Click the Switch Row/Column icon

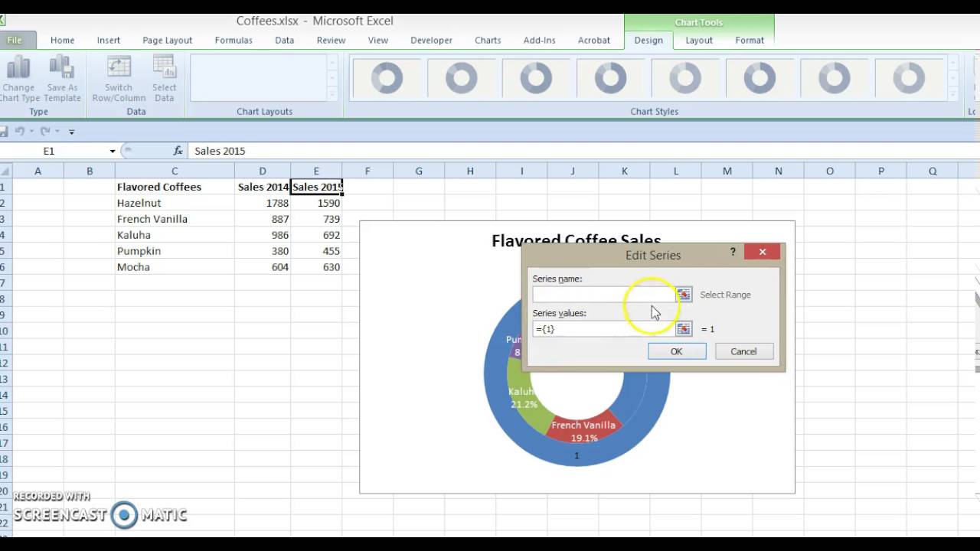click(x=119, y=79)
